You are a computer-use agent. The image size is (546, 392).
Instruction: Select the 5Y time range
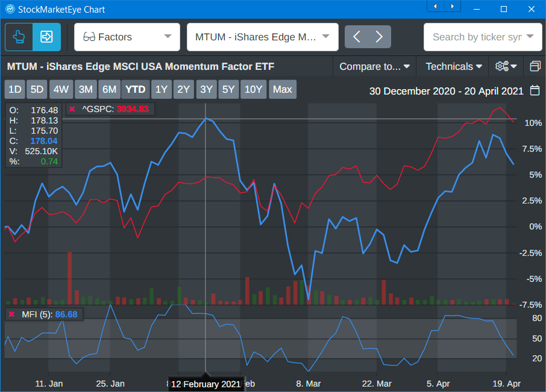pos(228,89)
